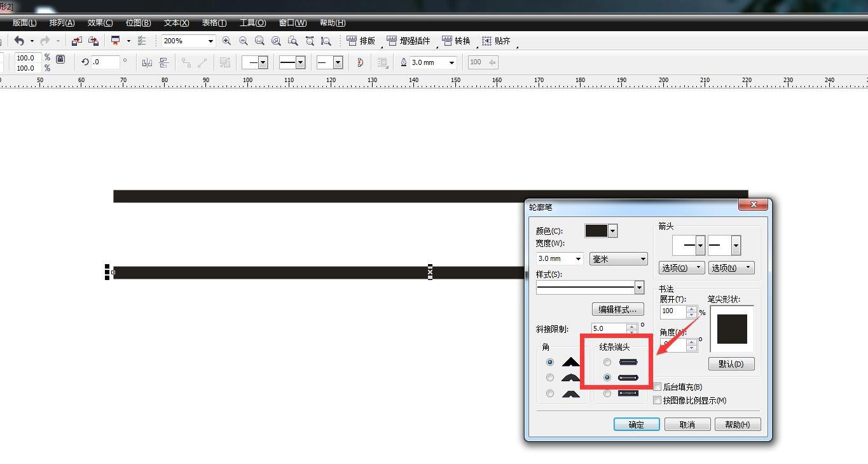Screen dimensions: 868x464
Task: Click the 确定 button
Action: (636, 425)
